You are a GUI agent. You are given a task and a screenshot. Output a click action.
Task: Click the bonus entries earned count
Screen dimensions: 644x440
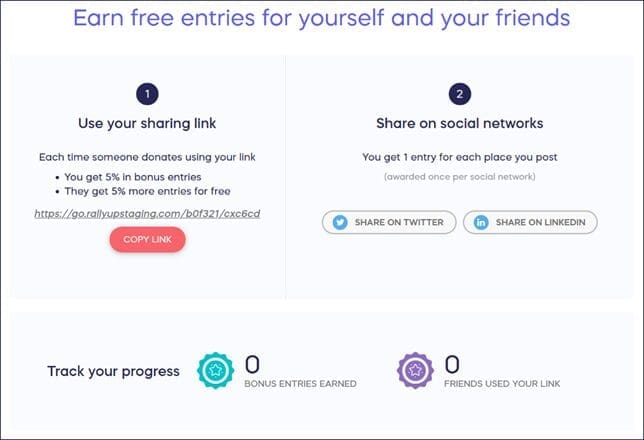pyautogui.click(x=253, y=363)
